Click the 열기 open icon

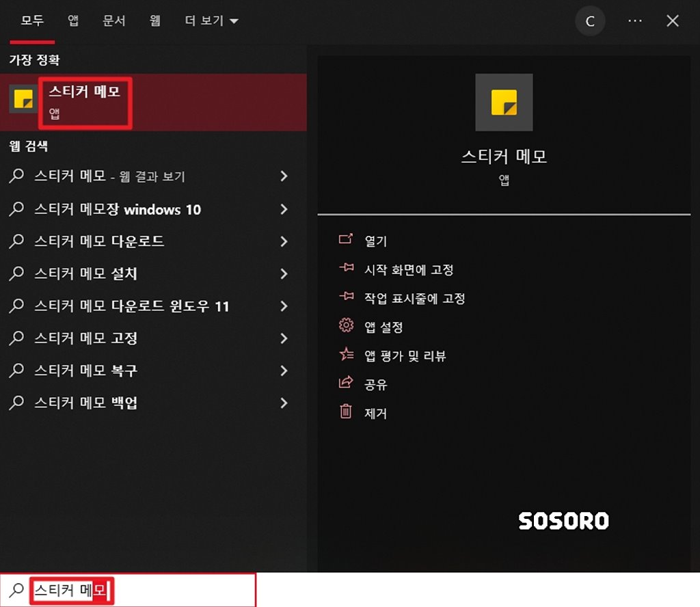coord(346,239)
